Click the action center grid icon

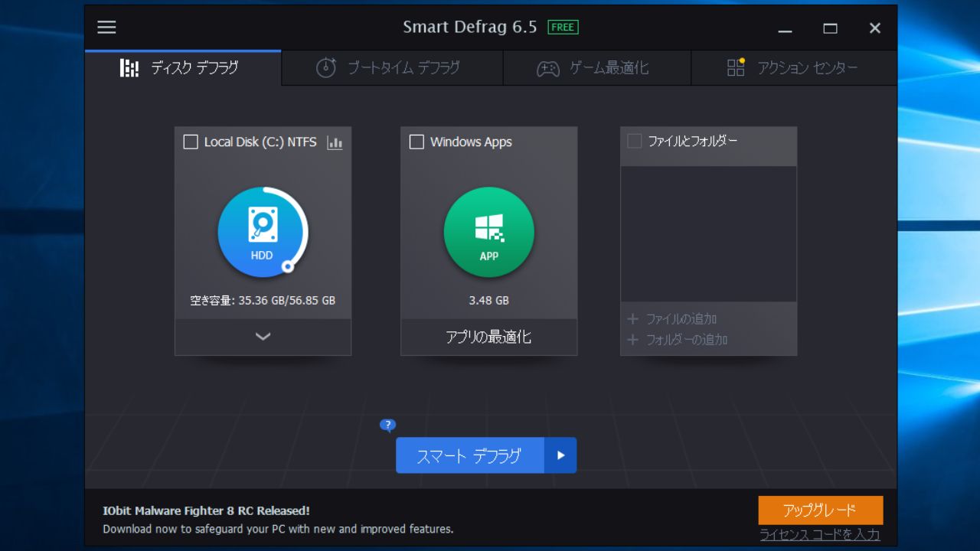coord(736,67)
